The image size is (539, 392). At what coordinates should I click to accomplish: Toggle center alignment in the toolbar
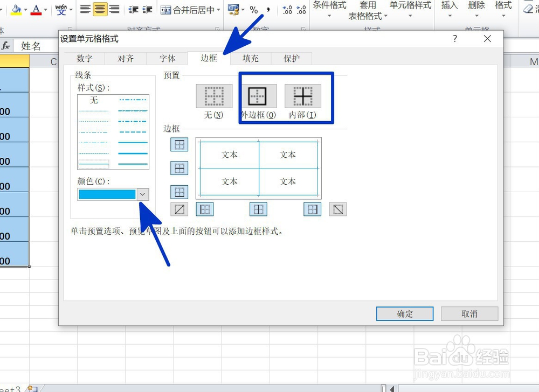(100, 9)
